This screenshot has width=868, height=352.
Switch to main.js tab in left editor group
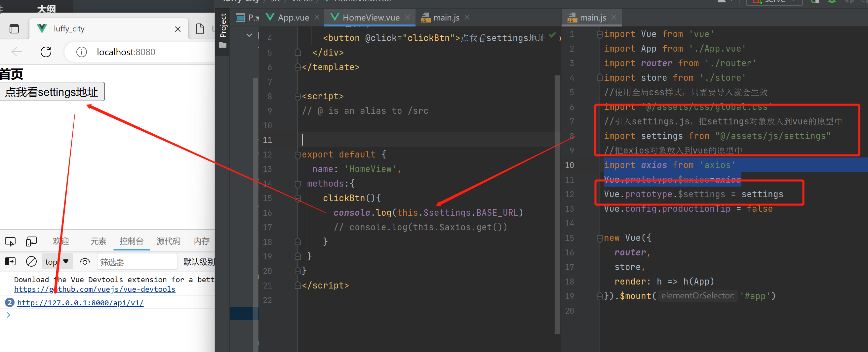tap(440, 18)
